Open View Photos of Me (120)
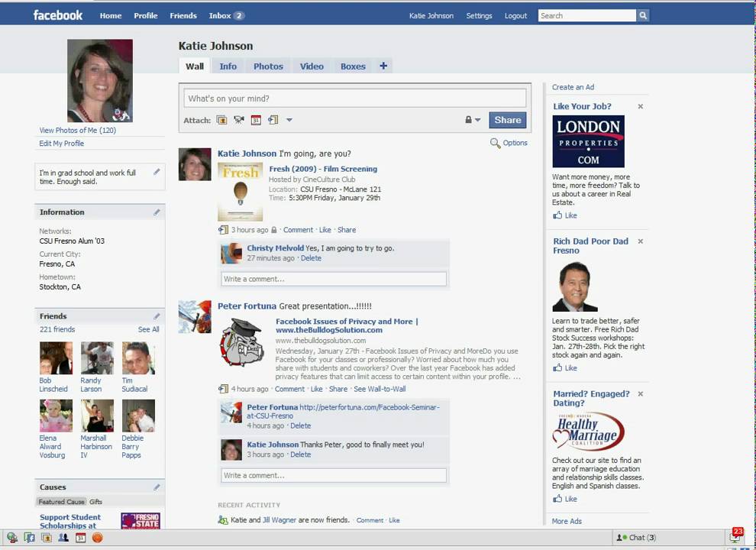Image resolution: width=756 pixels, height=550 pixels. tap(78, 131)
